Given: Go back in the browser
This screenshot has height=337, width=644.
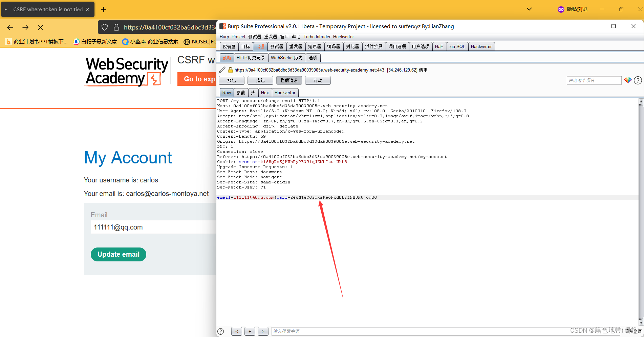Looking at the screenshot, I should click(x=10, y=27).
